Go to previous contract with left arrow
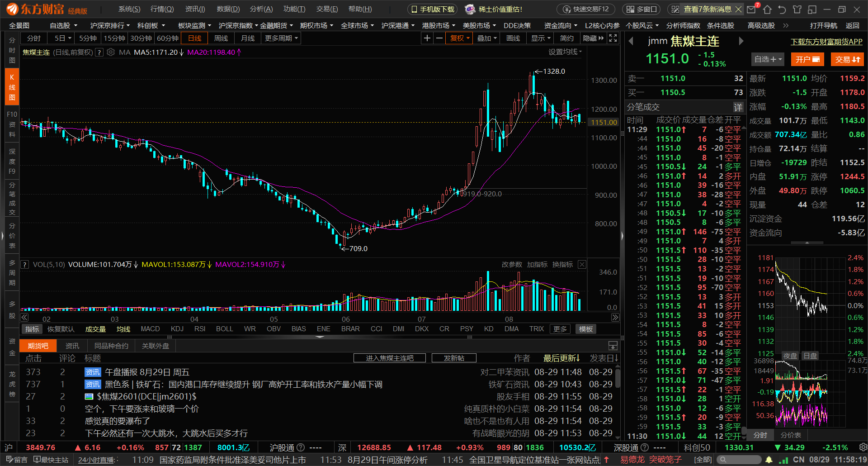The height and width of the screenshot is (466, 868). coord(631,42)
